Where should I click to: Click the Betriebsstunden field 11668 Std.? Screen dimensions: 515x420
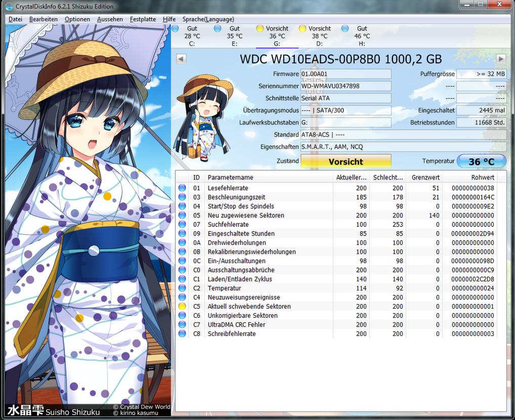click(482, 123)
